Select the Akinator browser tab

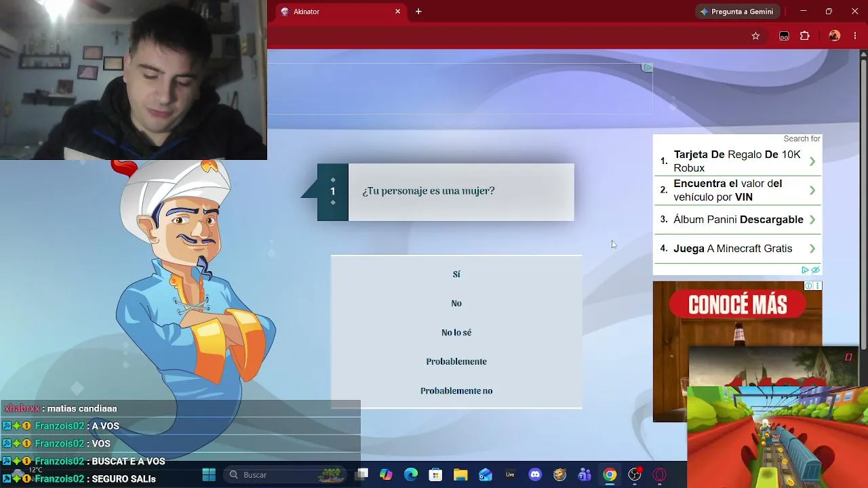[339, 12]
